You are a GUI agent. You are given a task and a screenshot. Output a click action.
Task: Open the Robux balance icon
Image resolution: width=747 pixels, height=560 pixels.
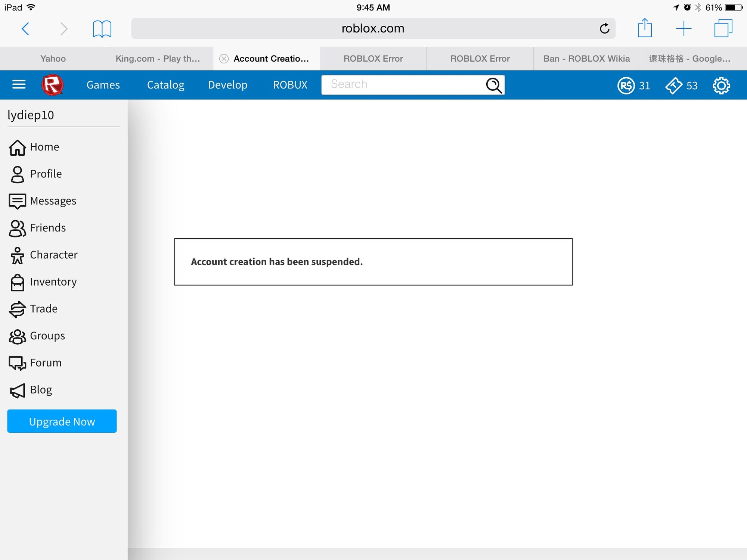point(626,85)
